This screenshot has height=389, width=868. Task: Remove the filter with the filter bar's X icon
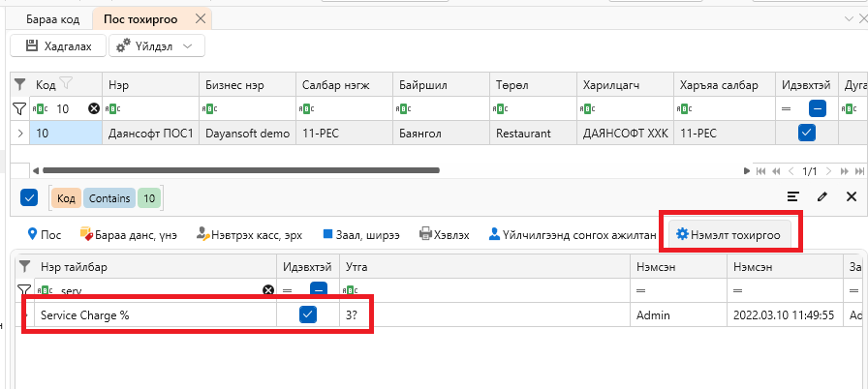pyautogui.click(x=852, y=196)
